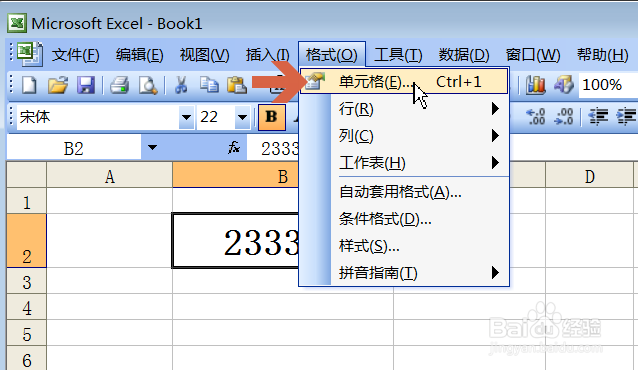
Task: Click the fx insert function icon
Action: point(234,147)
